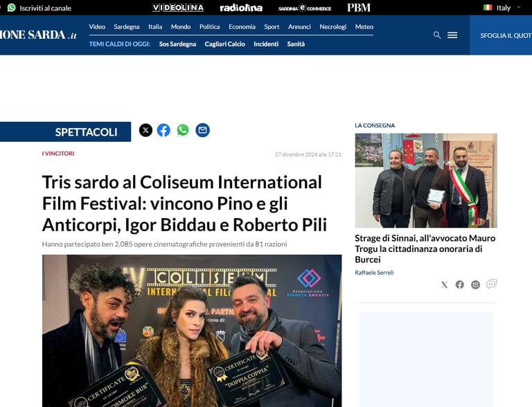Viewport: 532px width, 407px height.
Task: Open author Raffaele Serreli's page
Action: click(x=374, y=272)
